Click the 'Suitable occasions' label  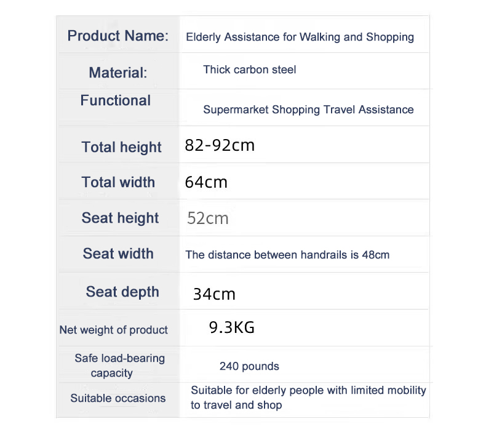118,398
